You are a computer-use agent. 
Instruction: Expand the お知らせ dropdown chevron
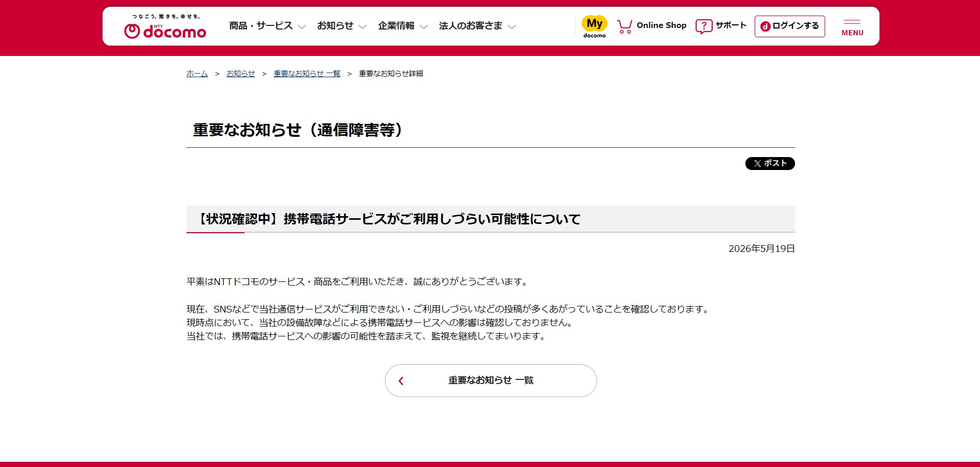(363, 27)
